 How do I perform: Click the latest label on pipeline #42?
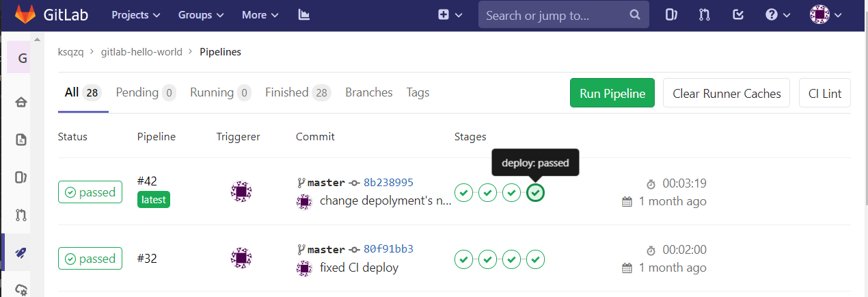point(154,200)
